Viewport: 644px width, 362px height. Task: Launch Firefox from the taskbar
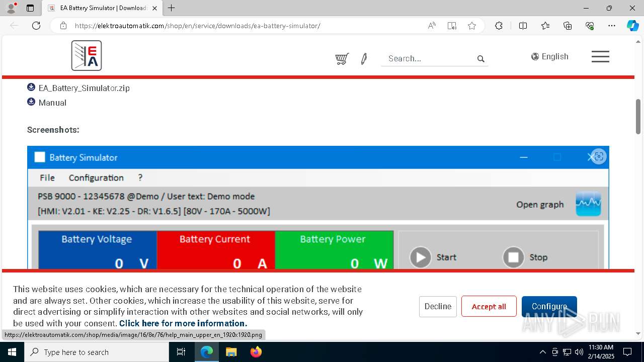[x=256, y=352]
